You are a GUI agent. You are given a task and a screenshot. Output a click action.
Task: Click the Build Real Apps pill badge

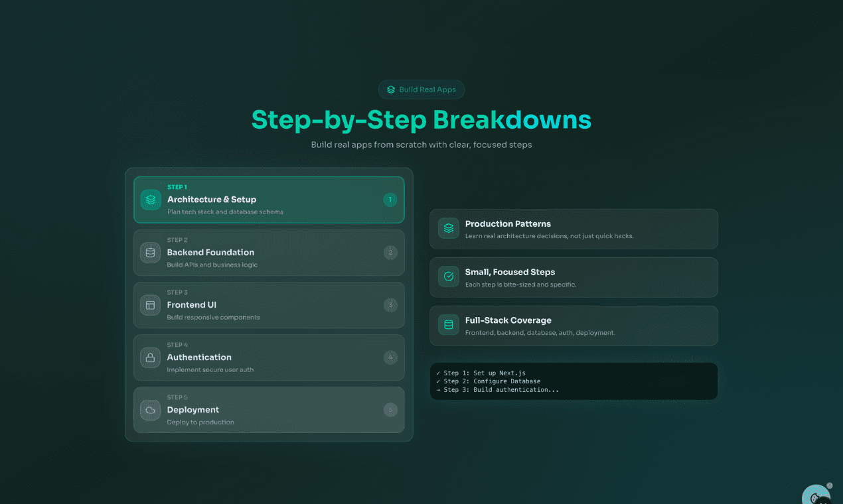coord(421,90)
